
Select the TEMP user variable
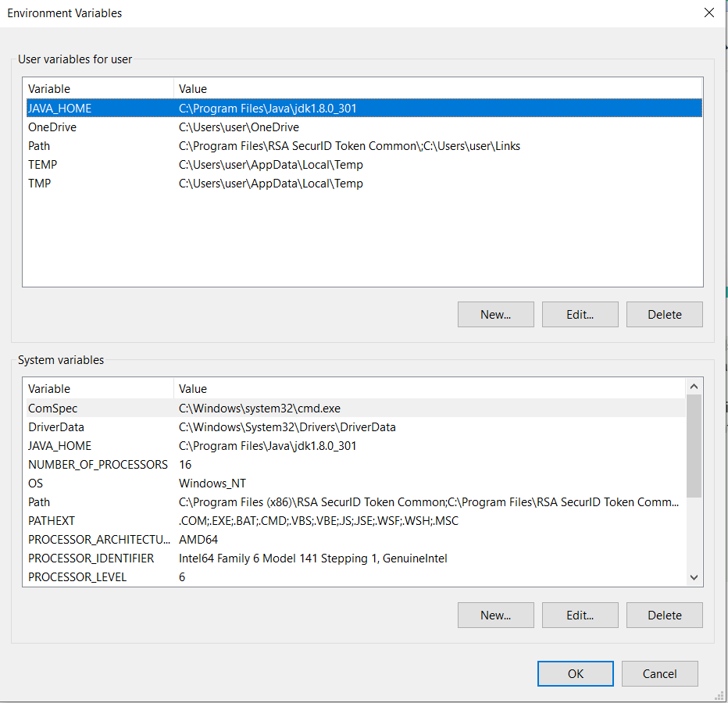(x=364, y=165)
